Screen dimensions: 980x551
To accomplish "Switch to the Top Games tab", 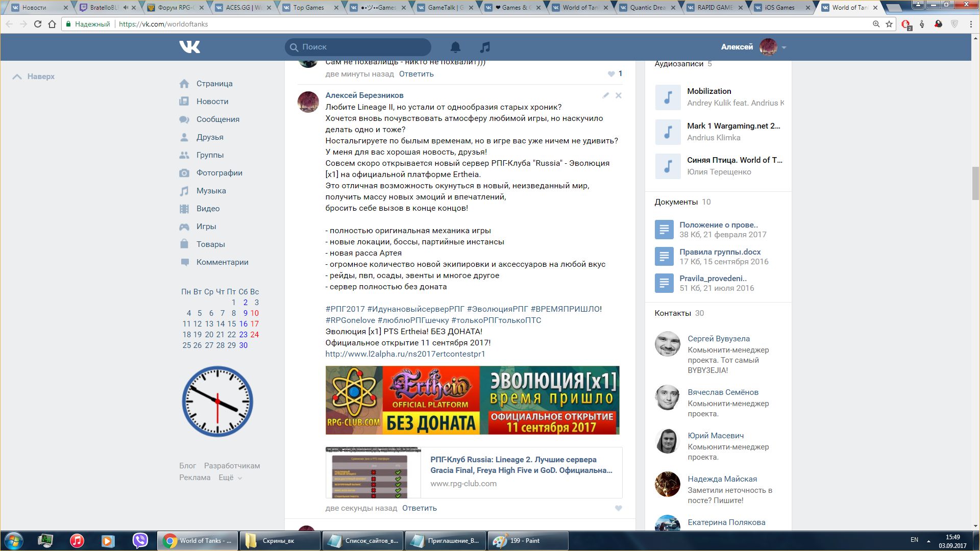I will point(309,8).
